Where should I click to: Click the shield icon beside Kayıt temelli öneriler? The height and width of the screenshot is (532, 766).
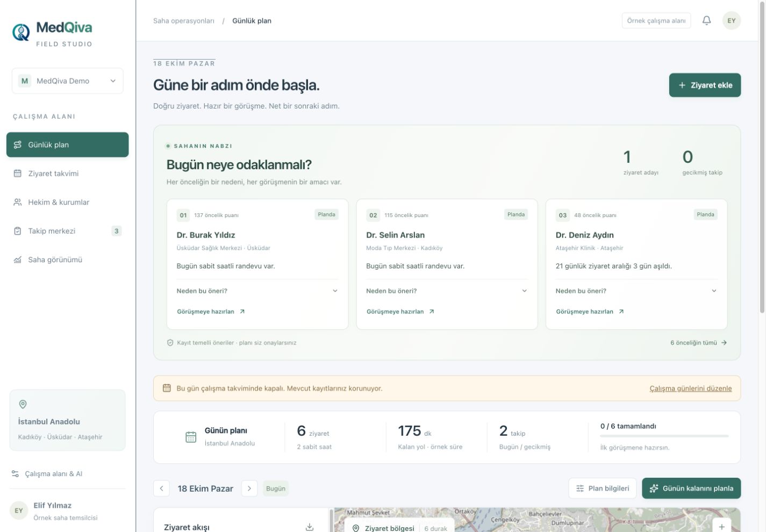tap(170, 343)
